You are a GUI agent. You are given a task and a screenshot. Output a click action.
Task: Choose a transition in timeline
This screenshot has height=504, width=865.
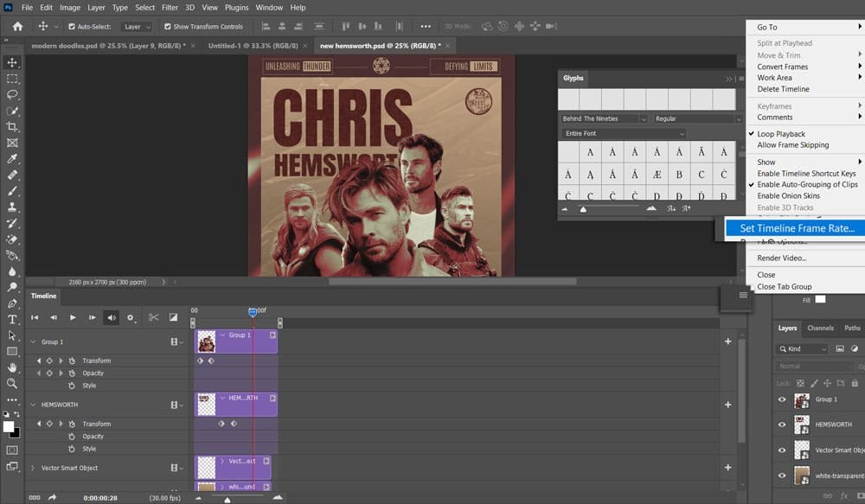[x=173, y=317]
